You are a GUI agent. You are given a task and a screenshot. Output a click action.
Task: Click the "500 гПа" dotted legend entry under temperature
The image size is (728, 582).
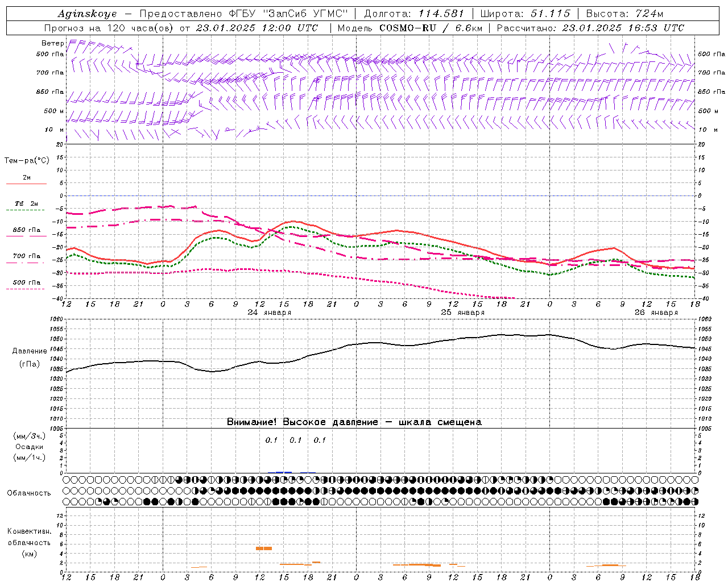(x=27, y=282)
